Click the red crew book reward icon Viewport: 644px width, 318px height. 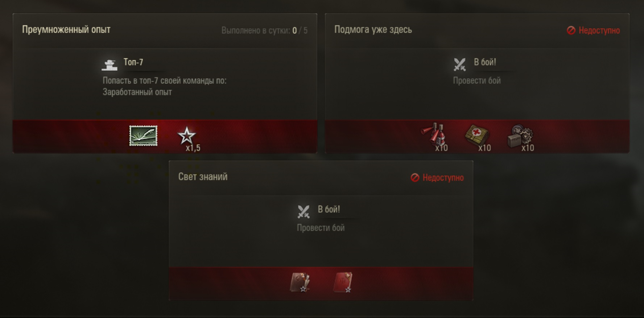[x=343, y=282]
